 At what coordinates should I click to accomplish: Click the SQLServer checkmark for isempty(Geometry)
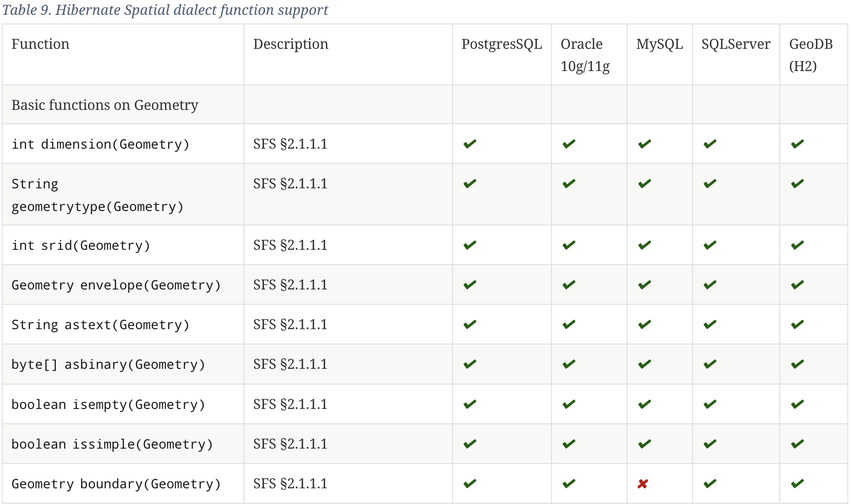click(x=710, y=404)
